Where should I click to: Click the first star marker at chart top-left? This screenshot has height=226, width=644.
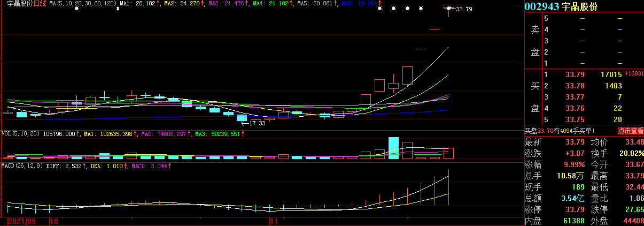click(76, 9)
